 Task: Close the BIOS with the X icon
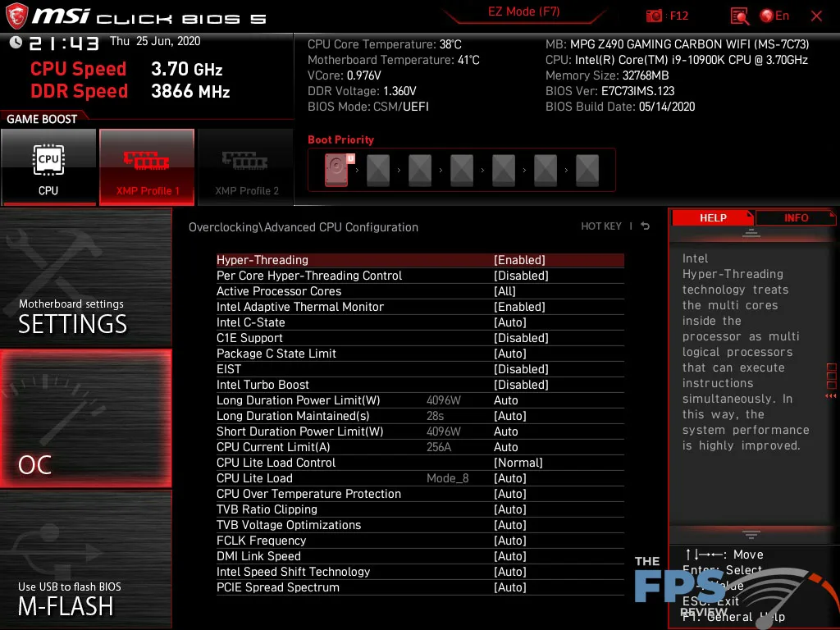816,16
